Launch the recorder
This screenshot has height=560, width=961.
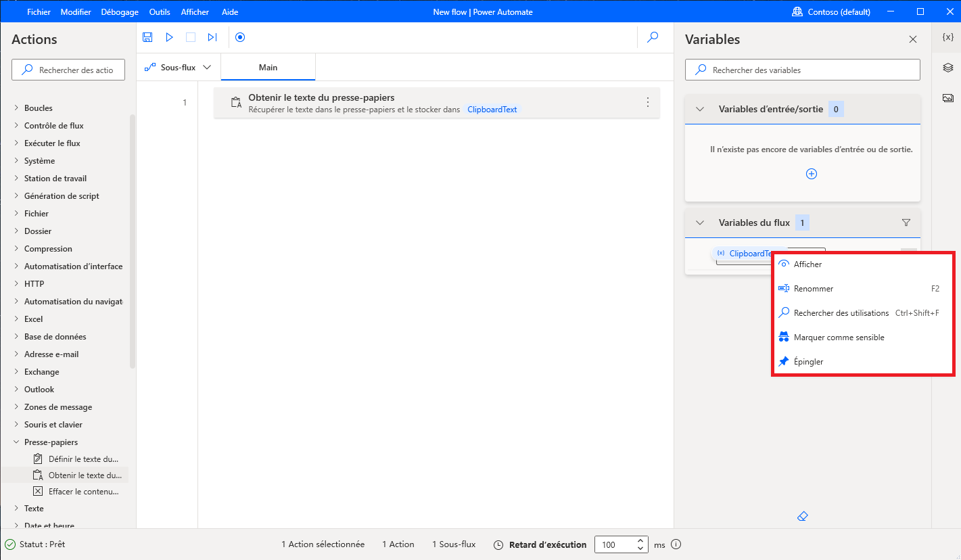(240, 37)
